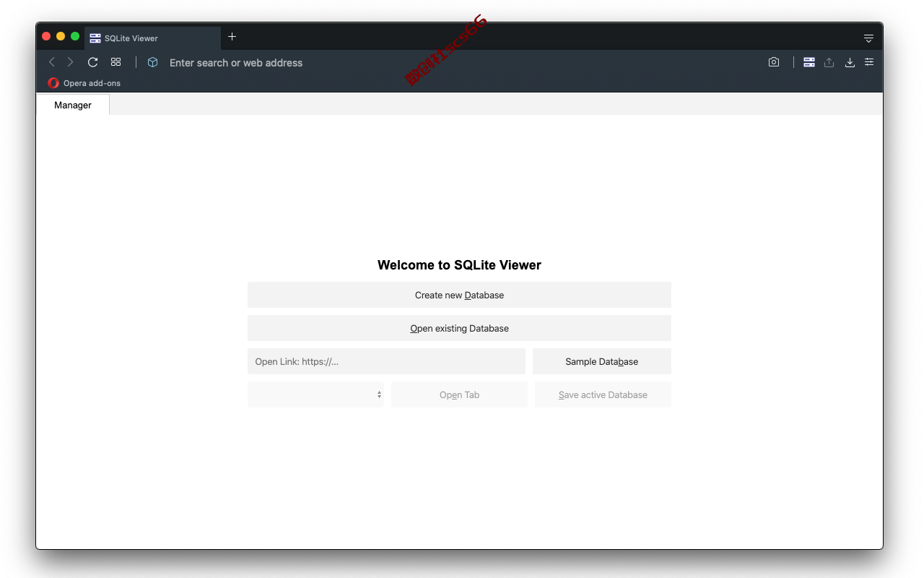Image resolution: width=924 pixels, height=578 pixels.
Task: Click the Opera logo in the bookmarks bar
Action: 53,83
